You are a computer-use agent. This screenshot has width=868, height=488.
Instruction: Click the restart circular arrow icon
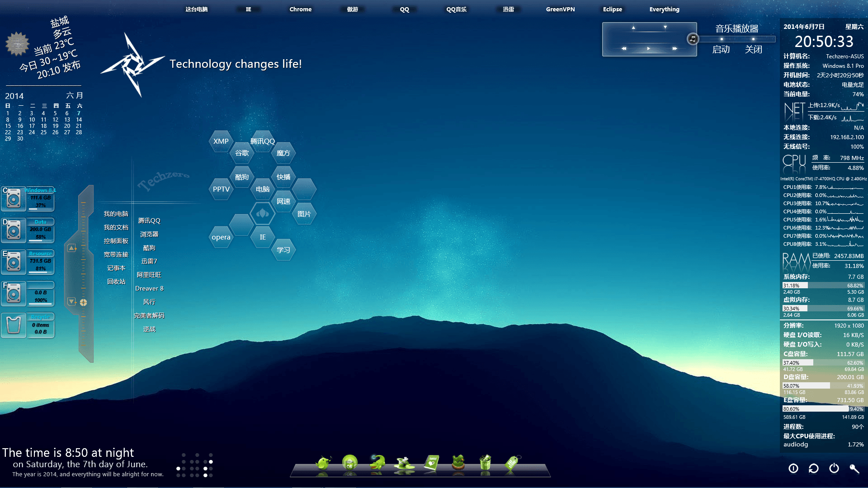814,469
